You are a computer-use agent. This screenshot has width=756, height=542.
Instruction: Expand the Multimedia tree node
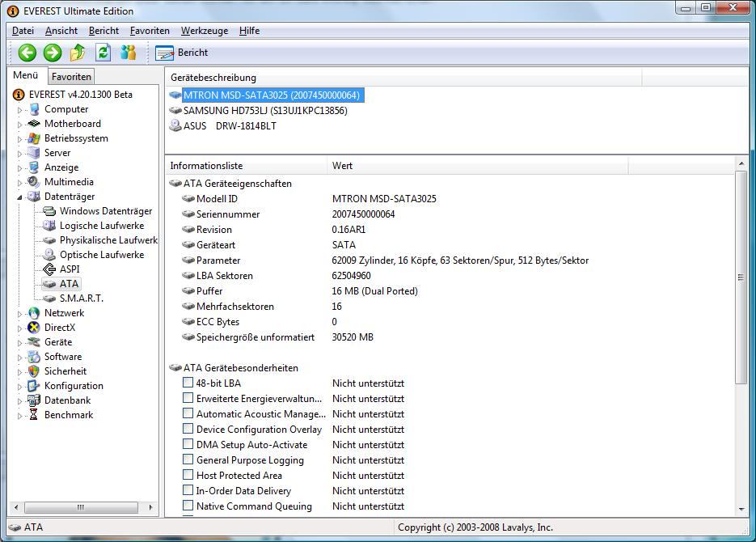pyautogui.click(x=19, y=182)
